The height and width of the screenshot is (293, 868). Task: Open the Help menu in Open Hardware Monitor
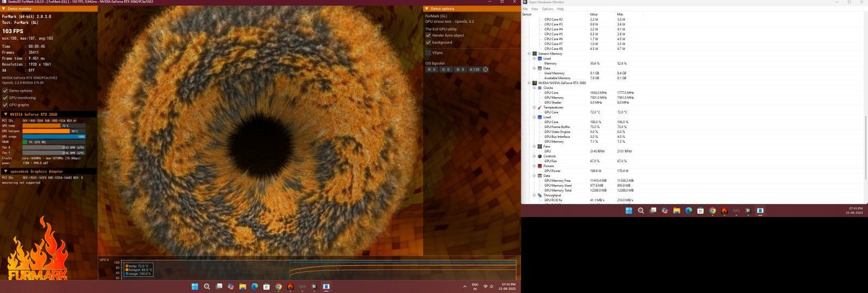point(560,9)
